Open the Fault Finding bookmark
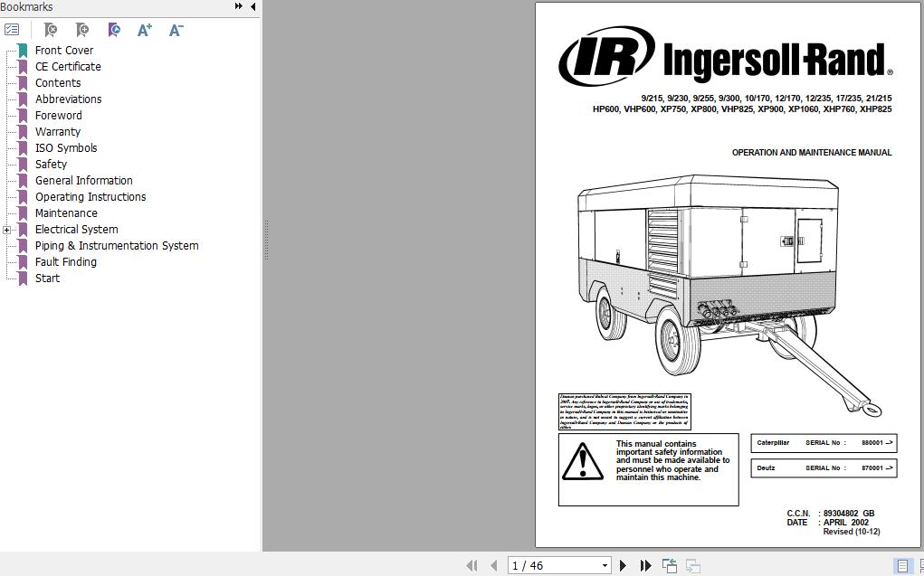This screenshot has height=576, width=924. pyautogui.click(x=65, y=262)
